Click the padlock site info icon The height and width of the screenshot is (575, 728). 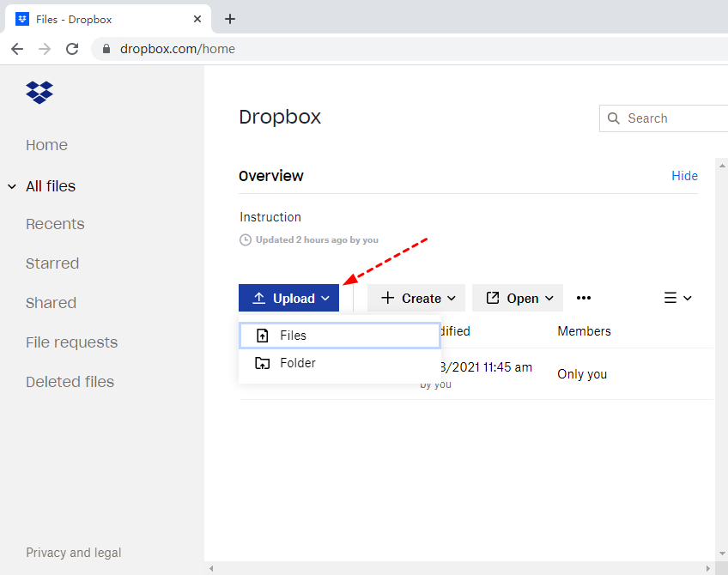click(107, 49)
